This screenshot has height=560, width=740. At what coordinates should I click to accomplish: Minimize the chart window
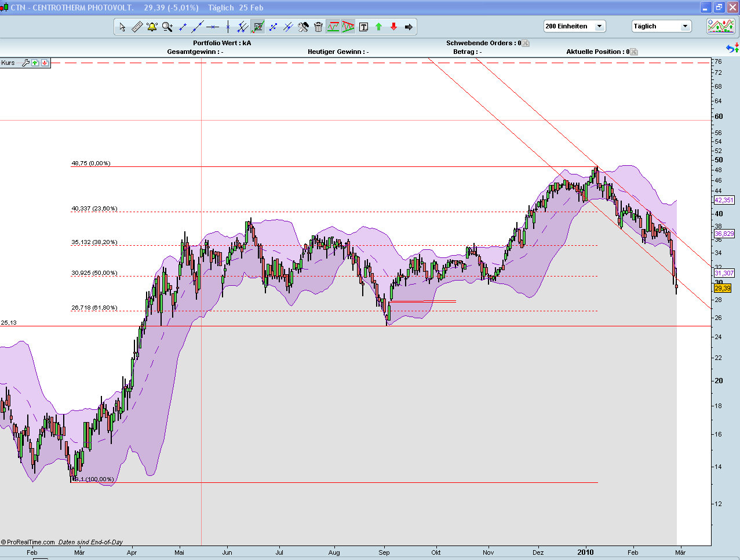pyautogui.click(x=706, y=8)
